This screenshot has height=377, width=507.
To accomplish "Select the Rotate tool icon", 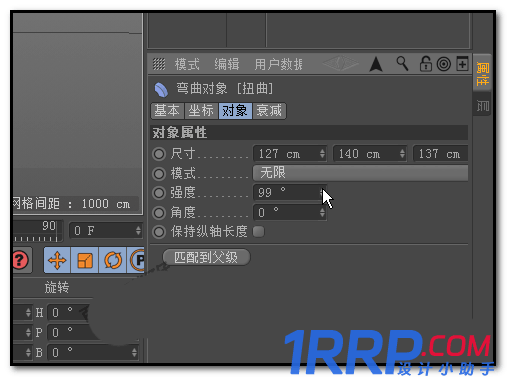I will 113,260.
